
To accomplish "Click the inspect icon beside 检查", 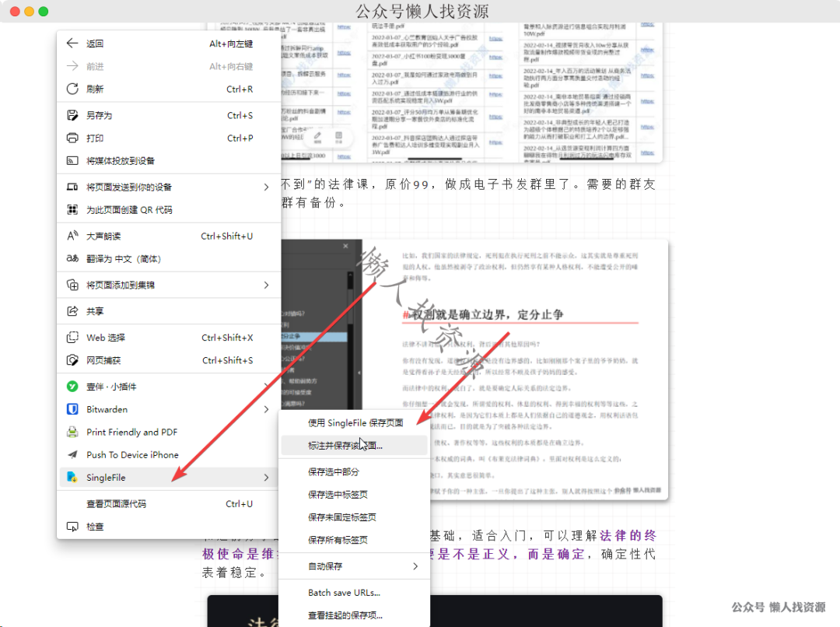I will (72, 527).
